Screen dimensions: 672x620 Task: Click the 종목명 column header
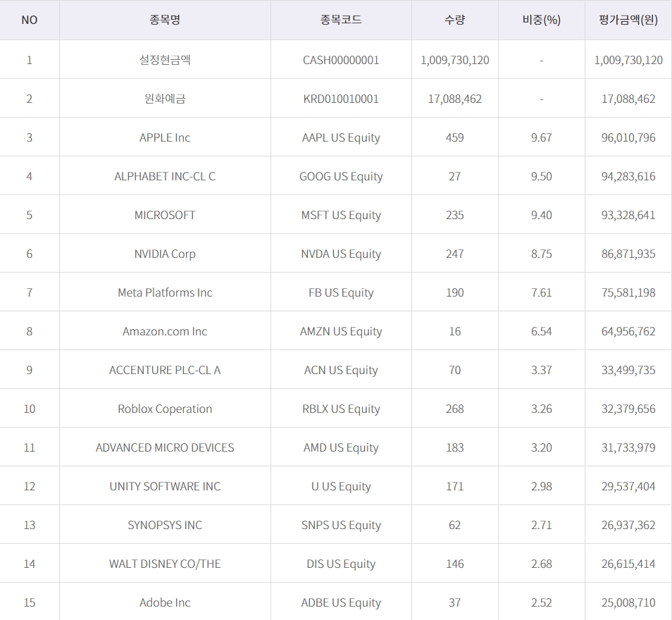coord(165,20)
